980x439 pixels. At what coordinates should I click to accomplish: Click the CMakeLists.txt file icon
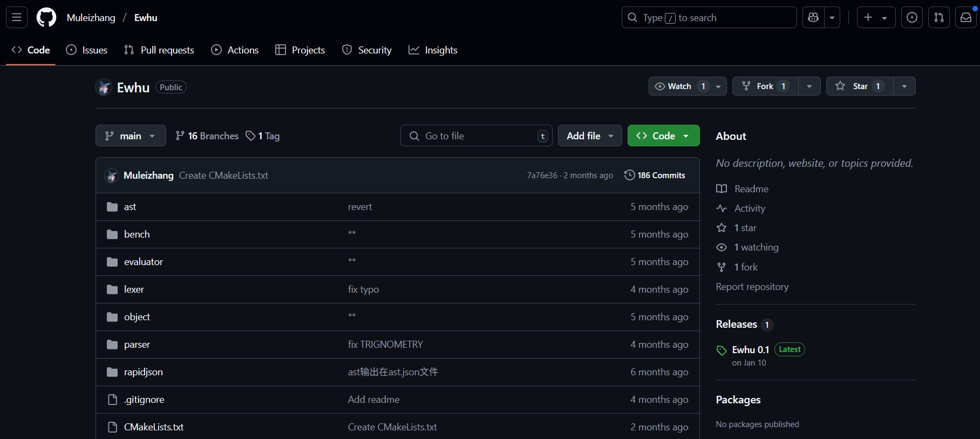point(112,427)
